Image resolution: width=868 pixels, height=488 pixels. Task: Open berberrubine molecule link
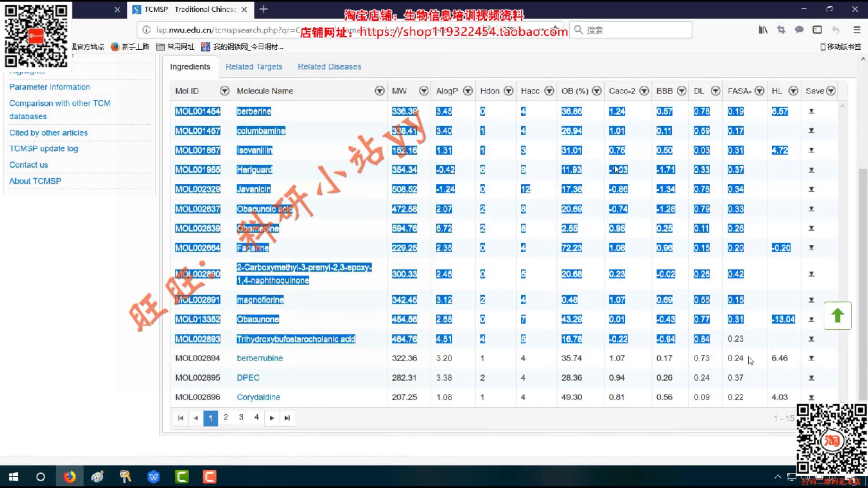click(x=259, y=358)
